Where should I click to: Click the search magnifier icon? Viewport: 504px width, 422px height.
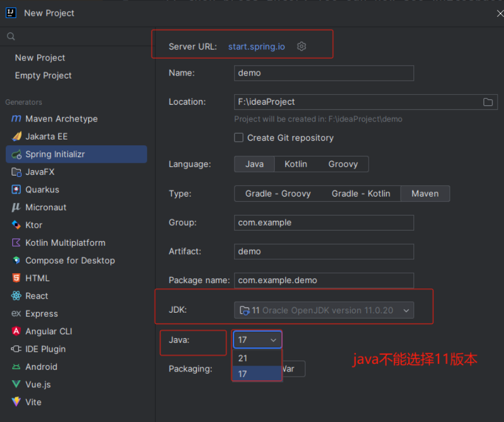point(11,37)
